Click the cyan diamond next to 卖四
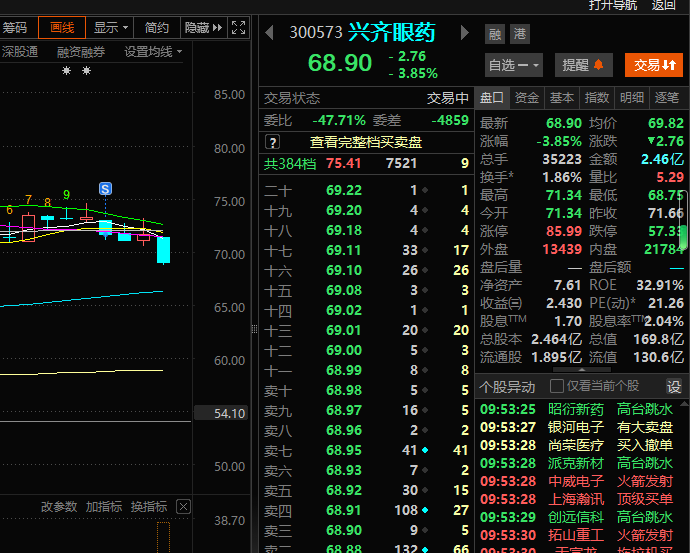This screenshot has width=690, height=553. coord(425,510)
